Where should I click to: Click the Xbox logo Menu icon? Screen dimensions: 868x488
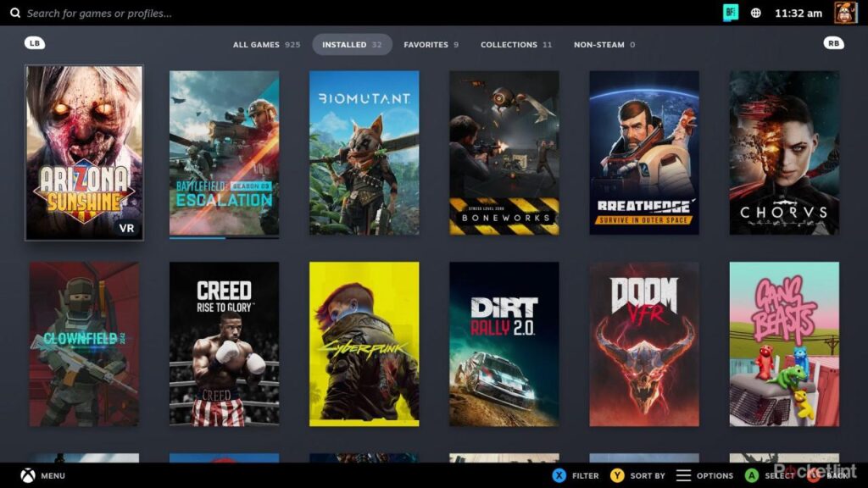coord(28,475)
